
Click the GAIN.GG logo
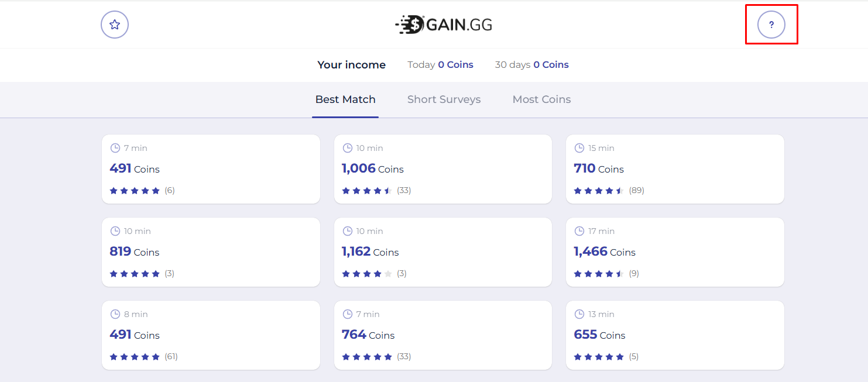pyautogui.click(x=443, y=25)
